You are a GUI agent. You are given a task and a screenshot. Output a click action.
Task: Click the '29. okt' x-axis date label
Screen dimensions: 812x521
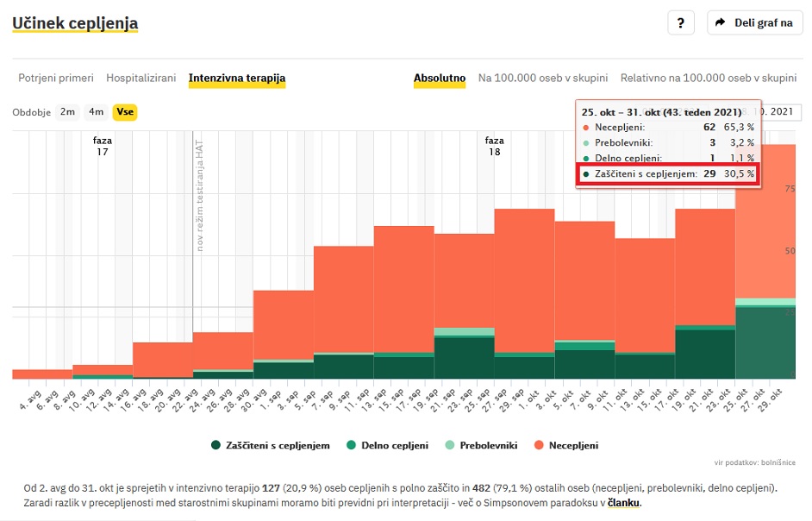[x=770, y=399]
